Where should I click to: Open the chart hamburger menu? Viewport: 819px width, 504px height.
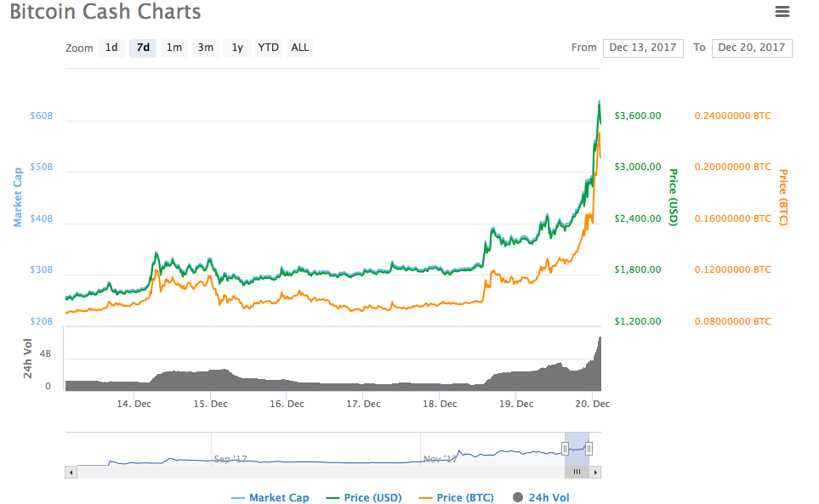tap(782, 11)
